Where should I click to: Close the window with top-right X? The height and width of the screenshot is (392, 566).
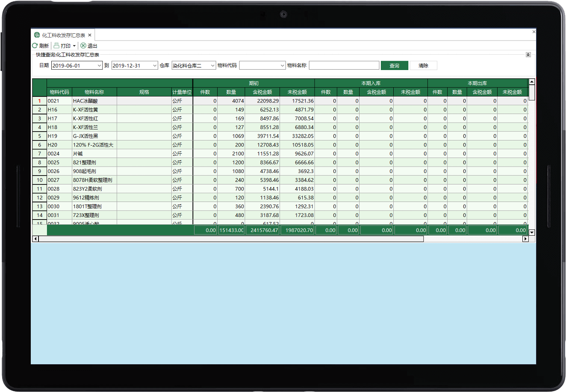(534, 32)
